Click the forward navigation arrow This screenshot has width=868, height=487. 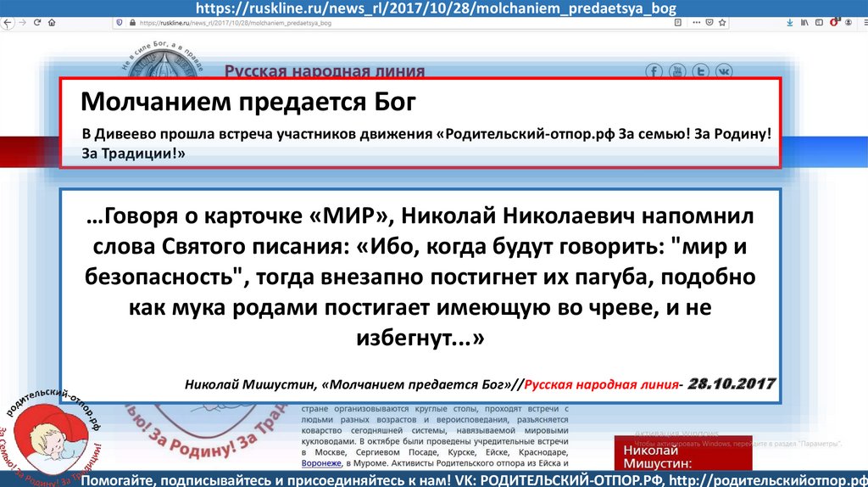pyautogui.click(x=23, y=23)
